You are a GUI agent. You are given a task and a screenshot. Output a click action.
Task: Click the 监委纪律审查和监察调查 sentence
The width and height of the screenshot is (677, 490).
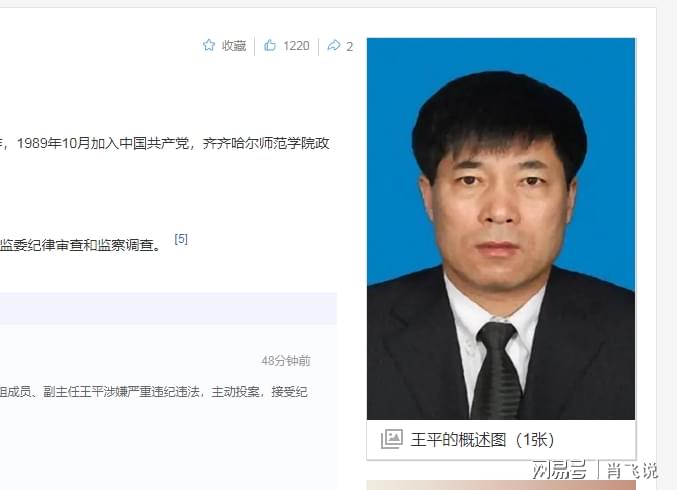(x=80, y=245)
